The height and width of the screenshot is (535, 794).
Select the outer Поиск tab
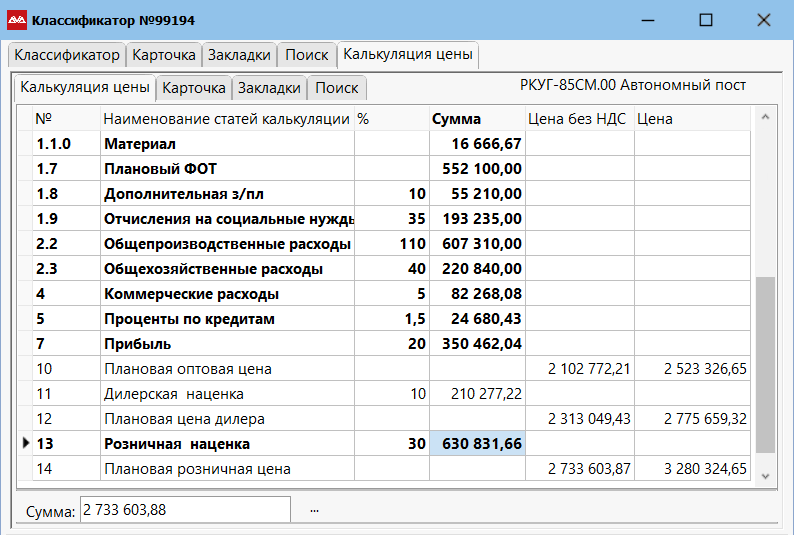(x=306, y=55)
